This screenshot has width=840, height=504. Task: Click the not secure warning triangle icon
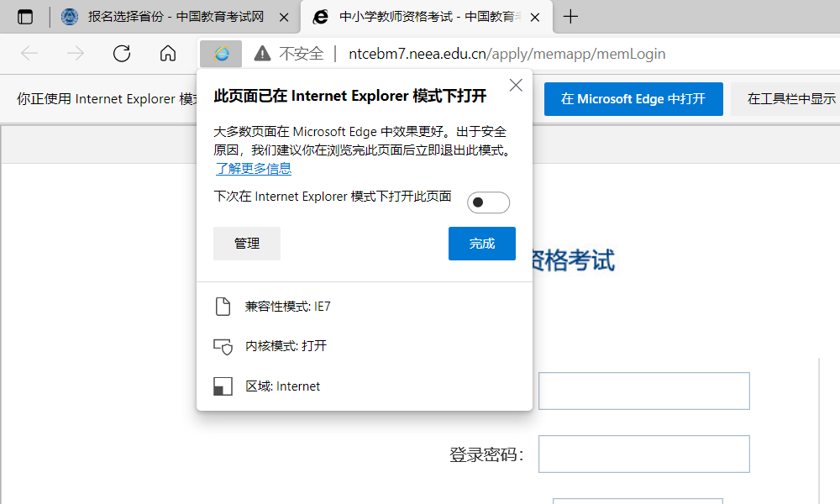tap(263, 54)
